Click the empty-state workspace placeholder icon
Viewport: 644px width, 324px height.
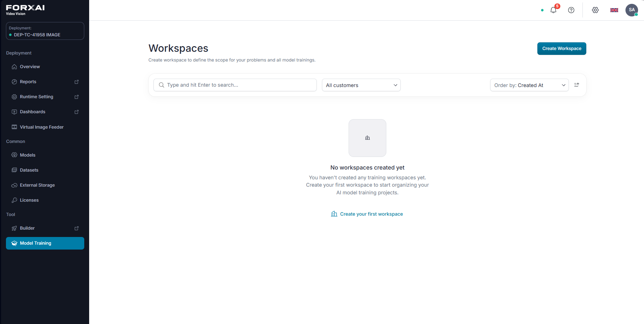coord(367,138)
